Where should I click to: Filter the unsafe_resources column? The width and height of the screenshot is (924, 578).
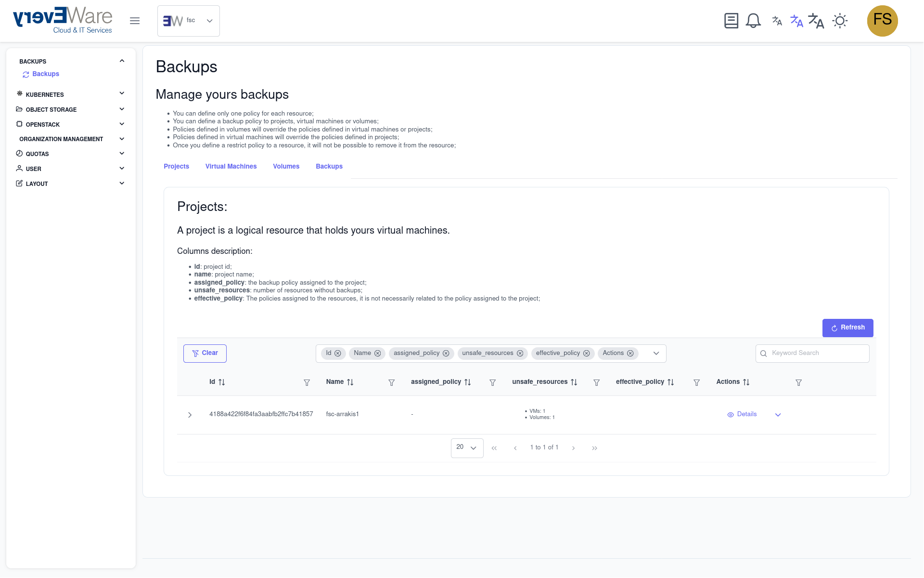point(596,382)
